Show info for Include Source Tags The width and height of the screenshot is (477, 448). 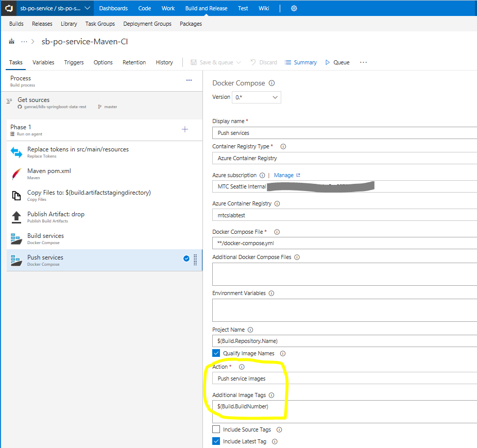[x=279, y=430]
